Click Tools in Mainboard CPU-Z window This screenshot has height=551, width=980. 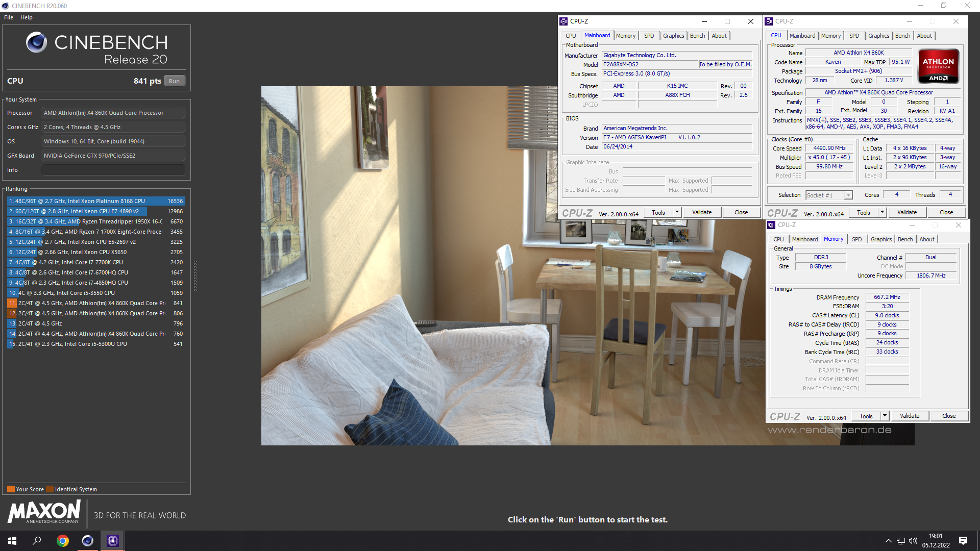point(658,213)
